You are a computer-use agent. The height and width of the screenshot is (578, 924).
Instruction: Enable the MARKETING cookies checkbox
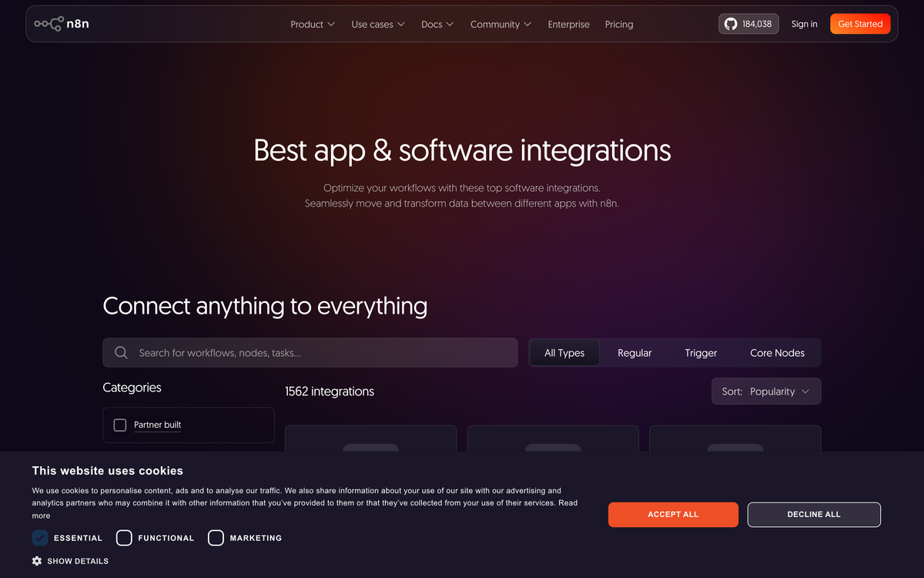[216, 537]
